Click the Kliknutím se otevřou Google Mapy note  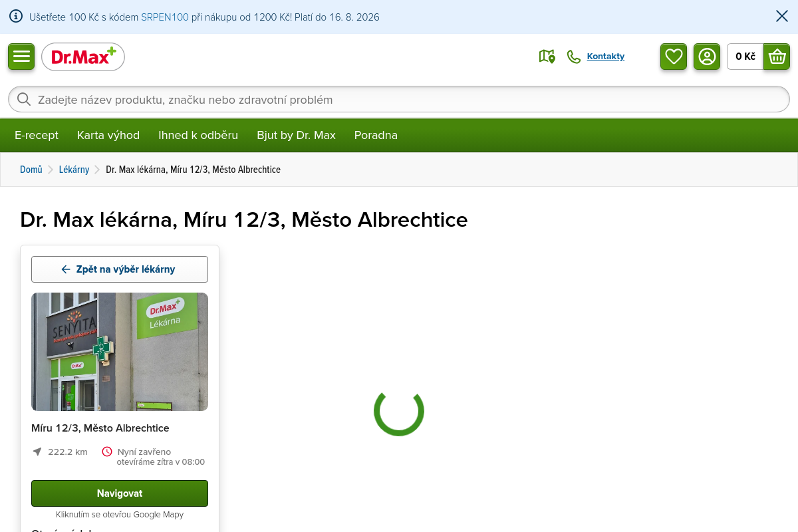point(120,515)
